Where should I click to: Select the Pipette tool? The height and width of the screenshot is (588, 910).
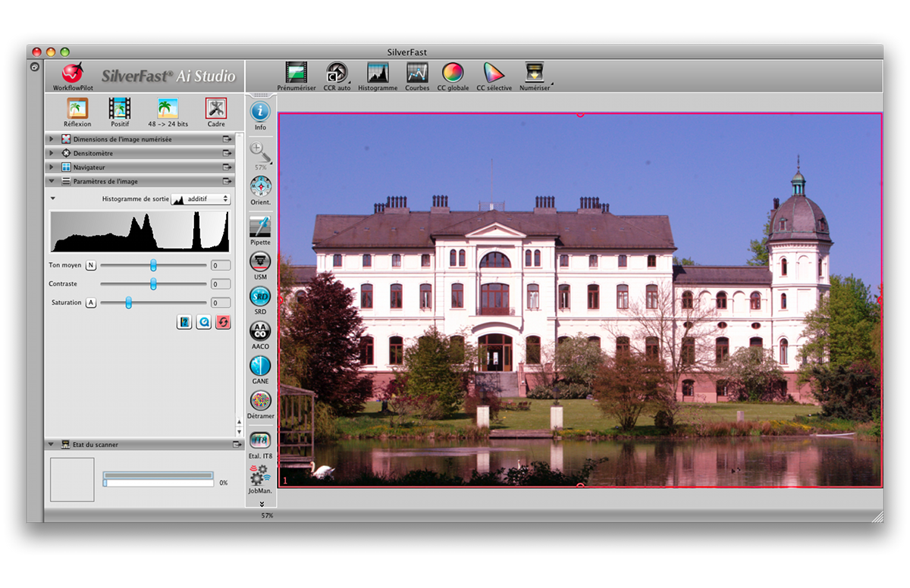(x=260, y=226)
